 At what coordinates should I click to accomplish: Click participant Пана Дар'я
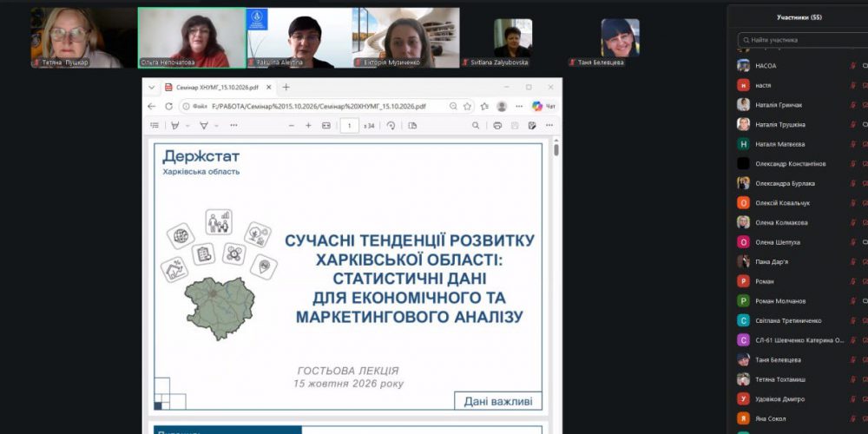pos(801,262)
